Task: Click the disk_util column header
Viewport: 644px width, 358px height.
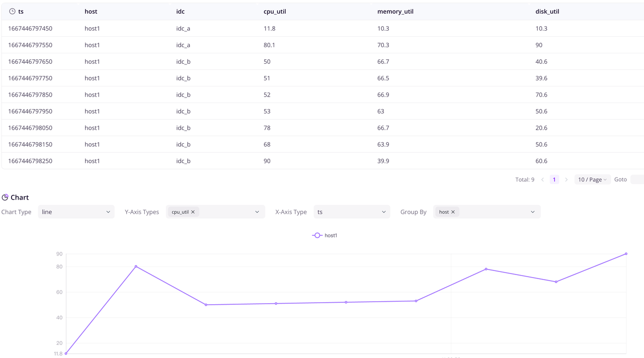Action: pos(547,12)
